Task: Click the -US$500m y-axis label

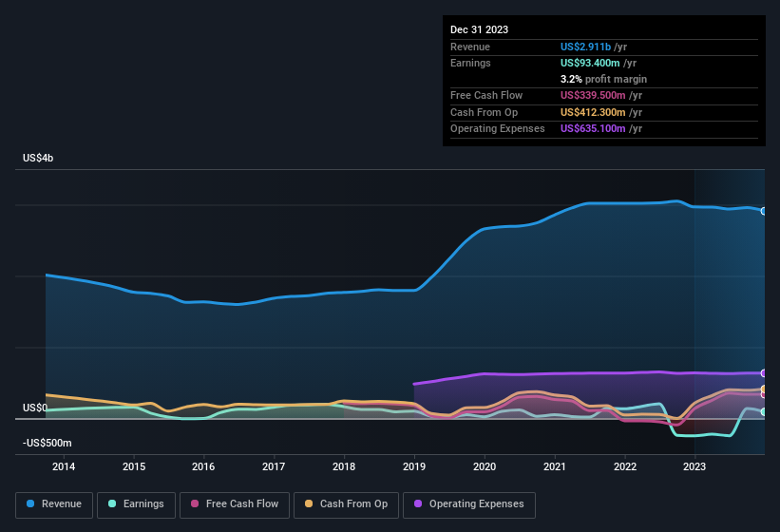Action: (48, 443)
